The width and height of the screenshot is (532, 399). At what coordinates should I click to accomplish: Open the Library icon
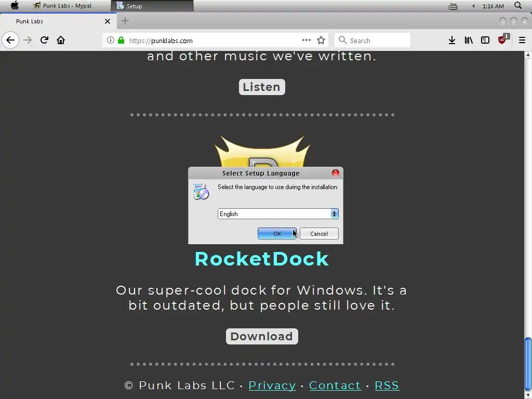click(469, 41)
